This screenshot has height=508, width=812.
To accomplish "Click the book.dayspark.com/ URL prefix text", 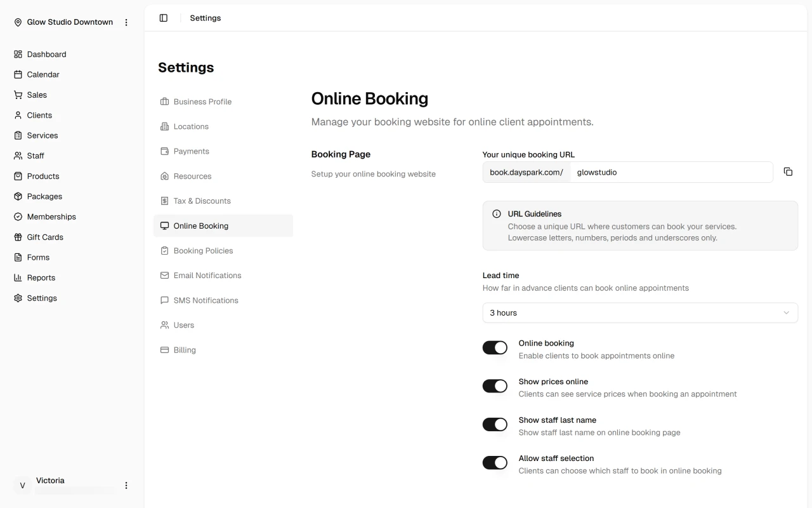I will (527, 172).
